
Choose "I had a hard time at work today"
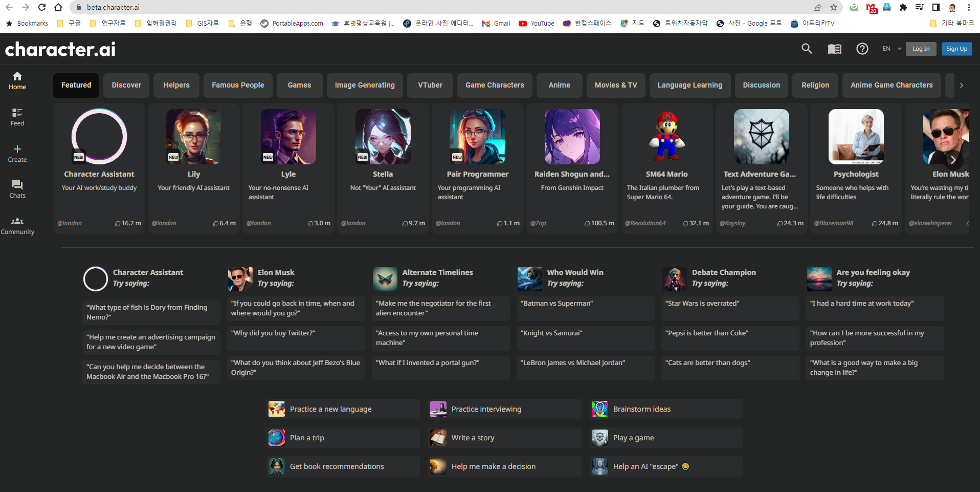pyautogui.click(x=875, y=308)
